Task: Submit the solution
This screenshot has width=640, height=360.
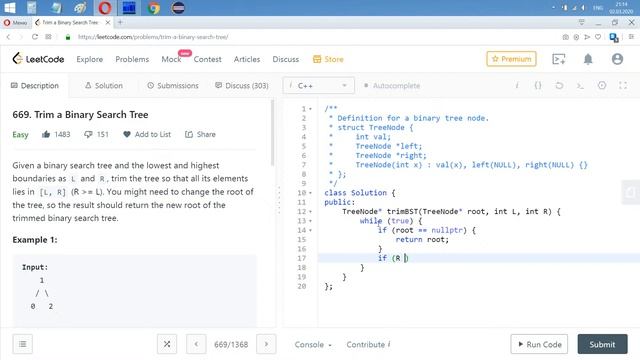Action: [x=602, y=344]
